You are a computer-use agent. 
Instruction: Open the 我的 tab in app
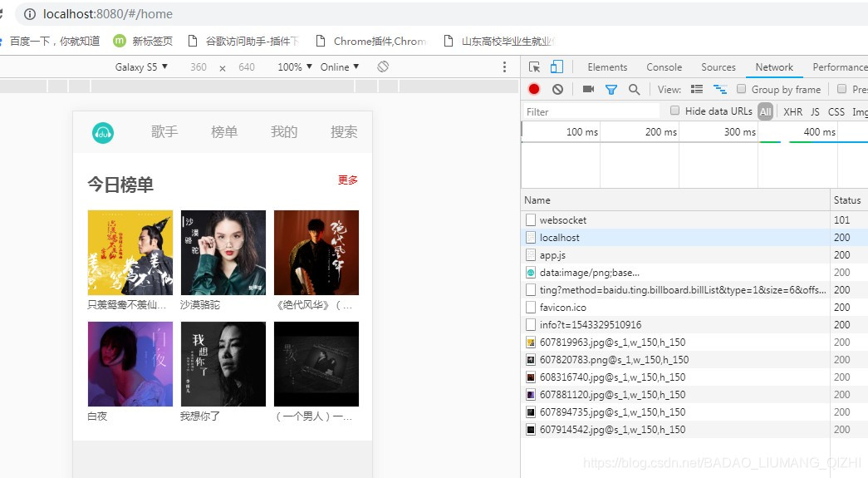click(284, 132)
